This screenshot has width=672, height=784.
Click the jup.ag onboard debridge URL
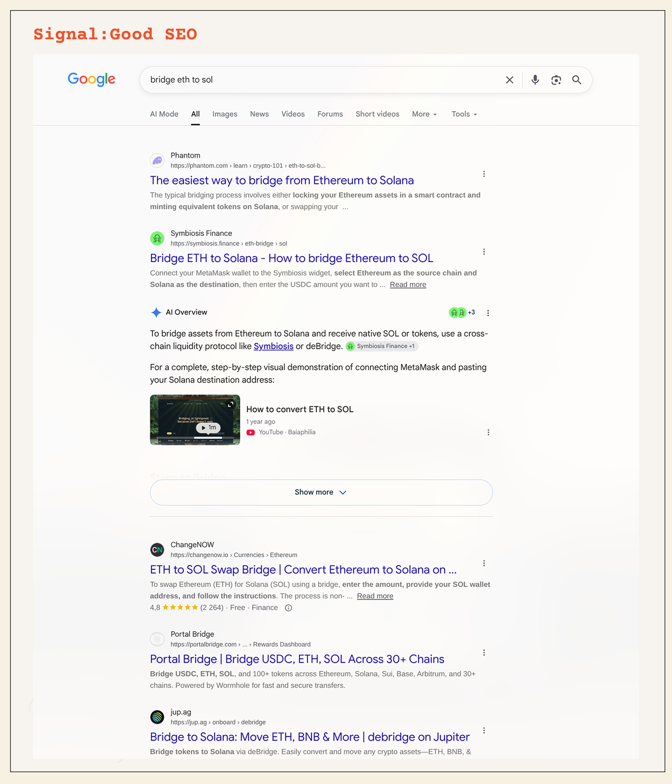[x=218, y=722]
